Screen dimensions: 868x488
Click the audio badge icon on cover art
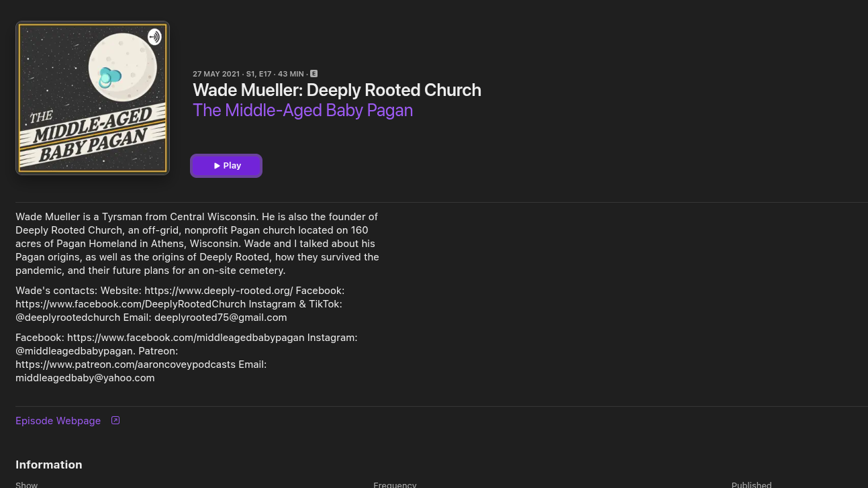[154, 37]
